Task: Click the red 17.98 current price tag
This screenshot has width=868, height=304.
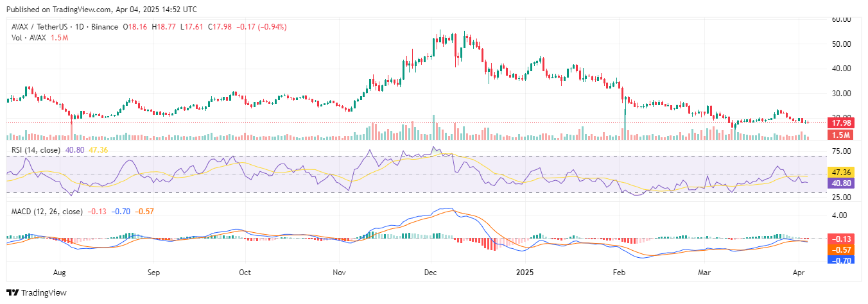Action: (x=841, y=123)
